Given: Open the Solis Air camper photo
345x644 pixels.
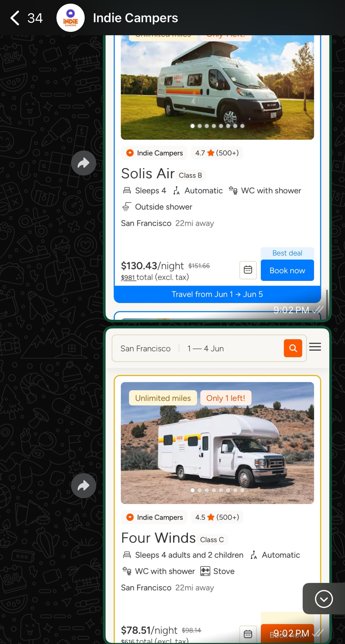Looking at the screenshot, I should click(x=217, y=87).
